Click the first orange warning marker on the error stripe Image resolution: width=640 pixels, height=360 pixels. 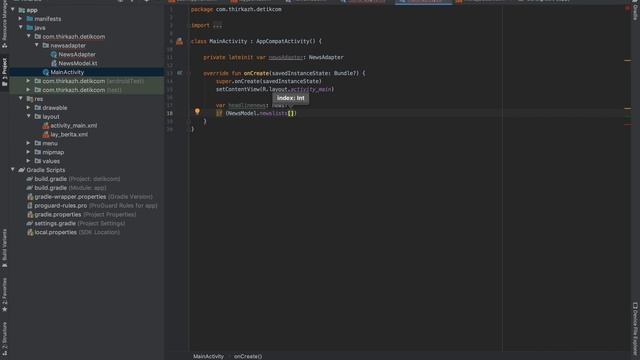tap(627, 60)
